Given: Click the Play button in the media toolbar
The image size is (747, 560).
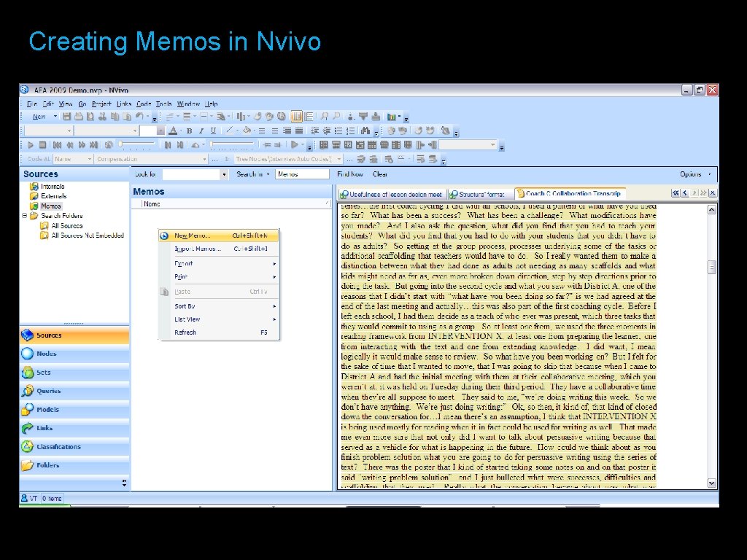Looking at the screenshot, I should tap(31, 145).
